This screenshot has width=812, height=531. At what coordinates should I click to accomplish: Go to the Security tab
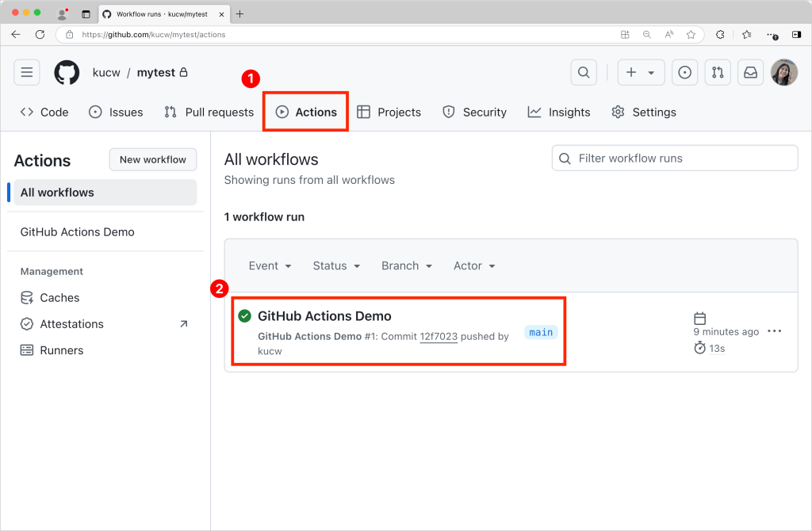[474, 113]
